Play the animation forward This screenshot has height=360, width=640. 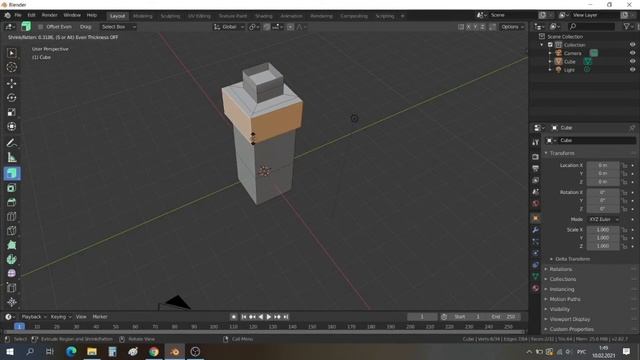click(269, 317)
